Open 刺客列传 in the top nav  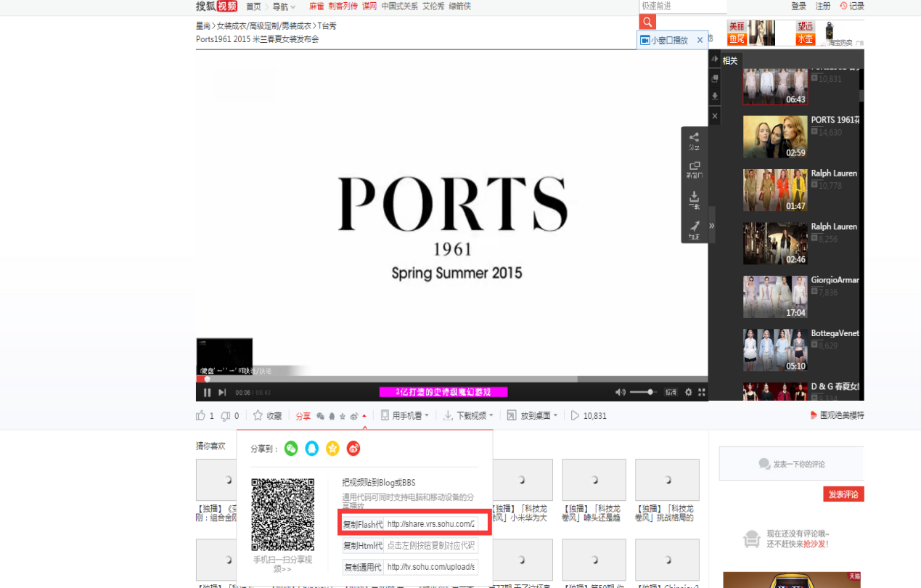[343, 7]
